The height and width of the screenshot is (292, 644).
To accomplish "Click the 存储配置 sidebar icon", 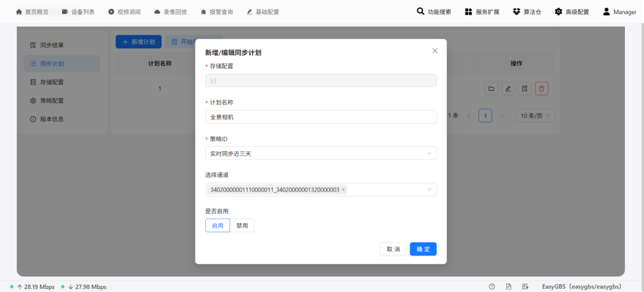I will point(33,82).
